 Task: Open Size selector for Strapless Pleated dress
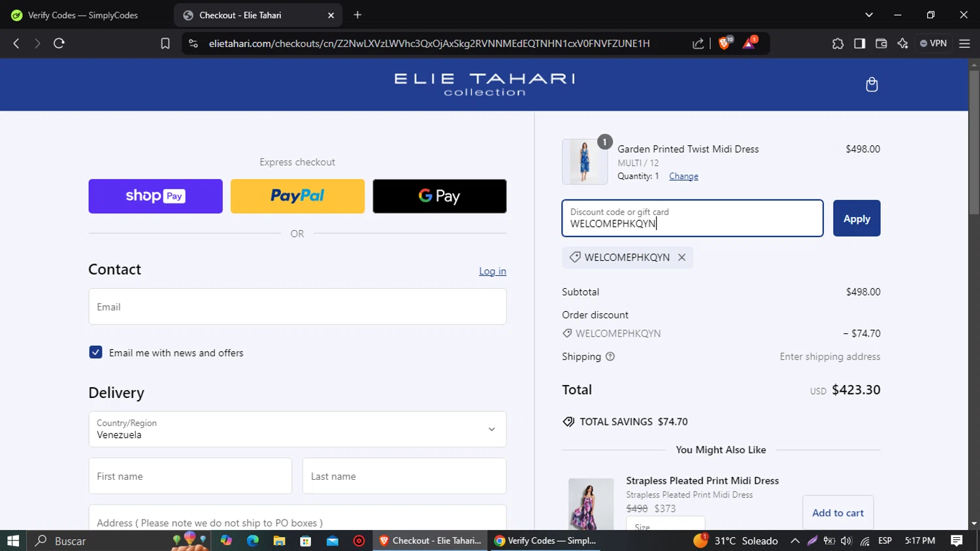coord(666,524)
